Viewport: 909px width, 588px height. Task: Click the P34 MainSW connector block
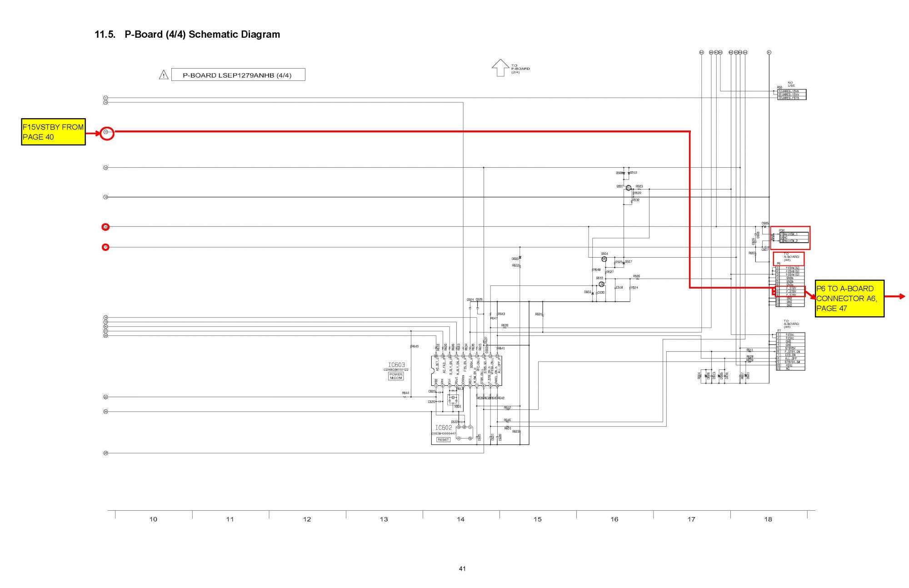coord(794,237)
